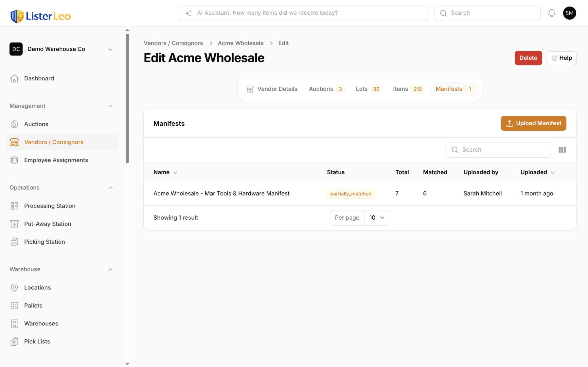Click the Put-Away Station inbox icon
Image resolution: width=588 pixels, height=367 pixels.
click(x=14, y=224)
